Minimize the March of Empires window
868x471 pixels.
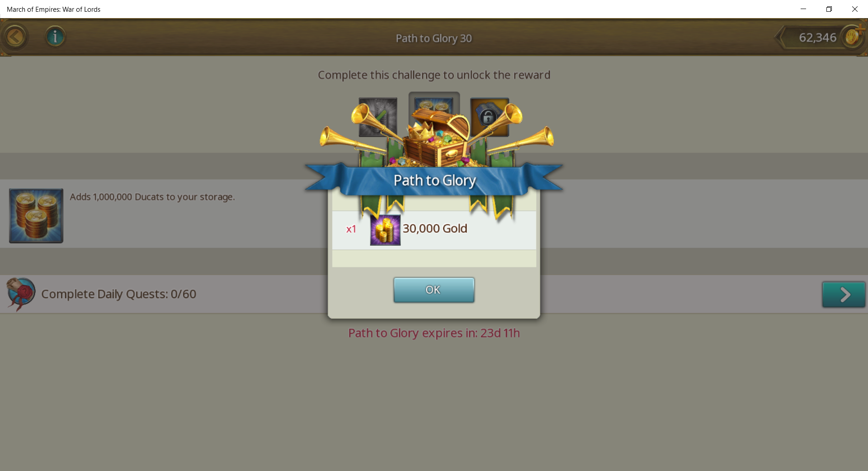pyautogui.click(x=803, y=9)
